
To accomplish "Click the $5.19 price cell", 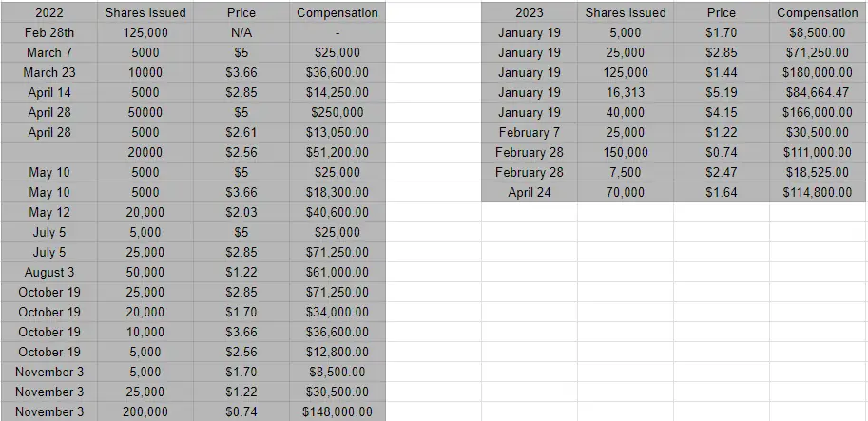I will pos(722,93).
